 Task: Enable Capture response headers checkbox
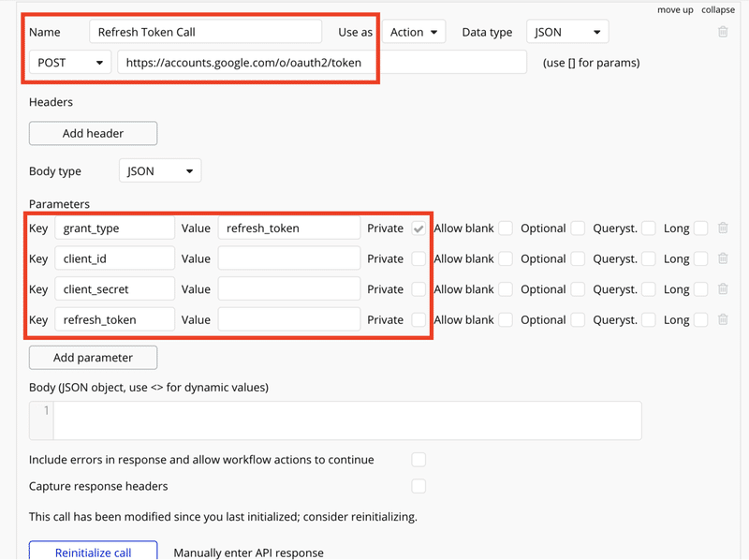point(419,486)
